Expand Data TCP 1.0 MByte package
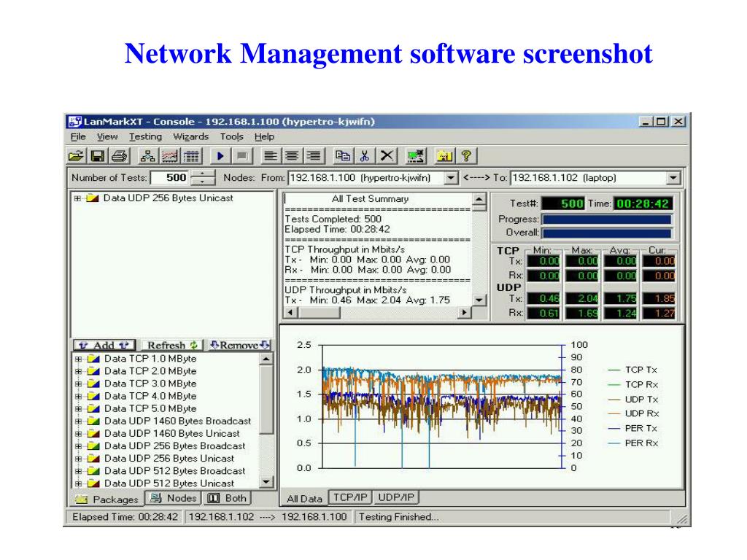This screenshot has width=747, height=560. tap(78, 359)
